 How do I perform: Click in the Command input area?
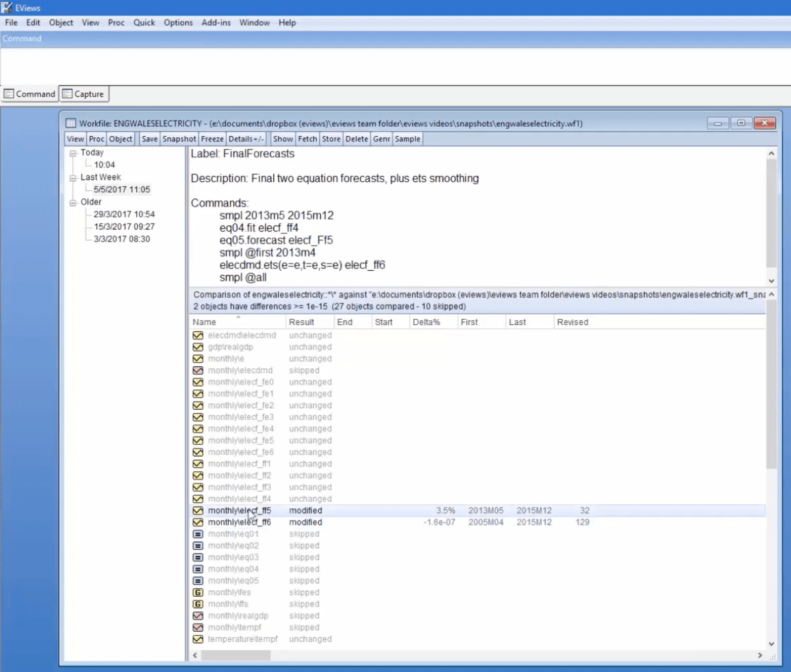pyautogui.click(x=395, y=66)
